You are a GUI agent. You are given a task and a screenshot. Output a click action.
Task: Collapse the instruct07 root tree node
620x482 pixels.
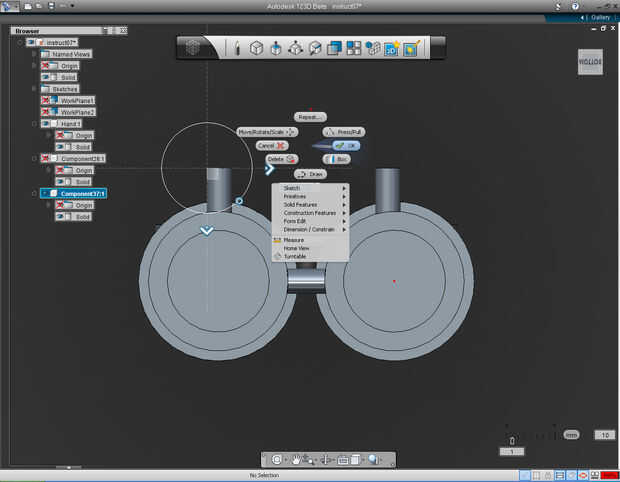(x=19, y=43)
